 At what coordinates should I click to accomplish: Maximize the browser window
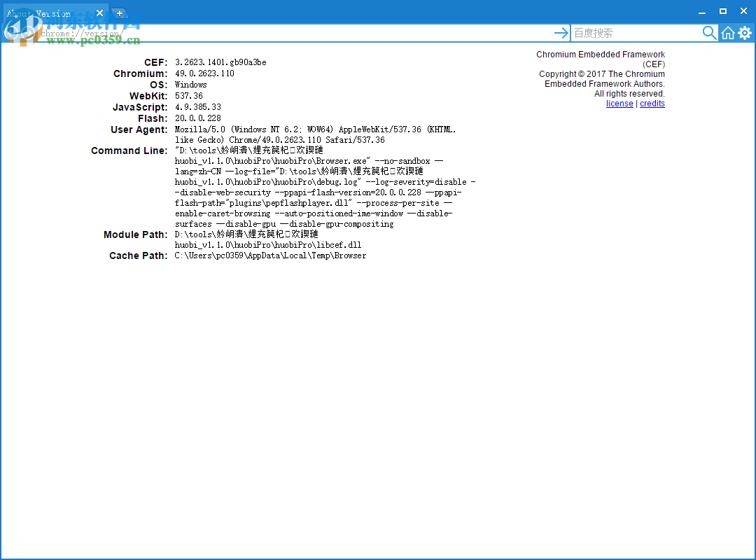(x=722, y=11)
